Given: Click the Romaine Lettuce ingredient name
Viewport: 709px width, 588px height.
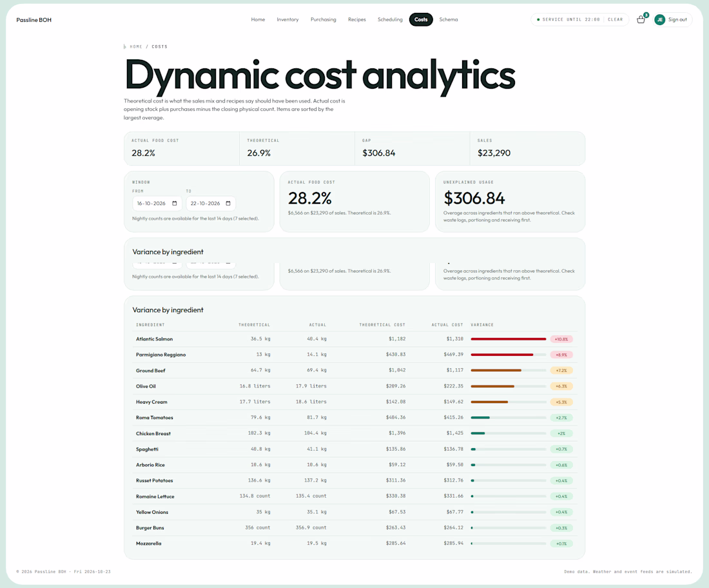Looking at the screenshot, I should [x=155, y=496].
